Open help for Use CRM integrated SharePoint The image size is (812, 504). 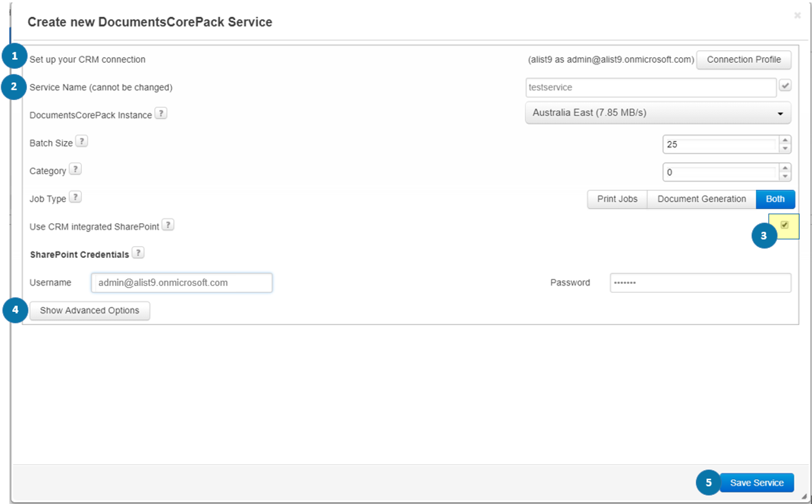(x=168, y=225)
